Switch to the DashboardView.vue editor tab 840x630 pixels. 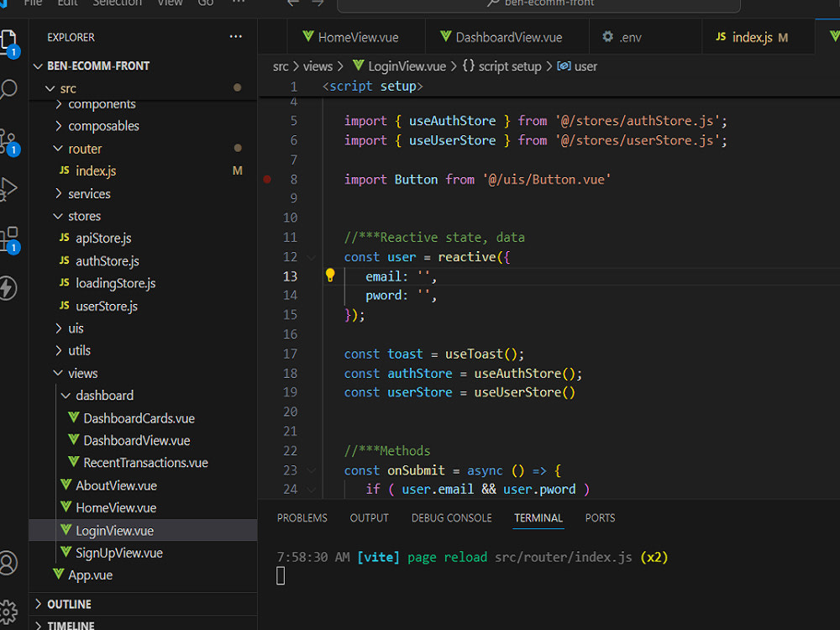(508, 37)
